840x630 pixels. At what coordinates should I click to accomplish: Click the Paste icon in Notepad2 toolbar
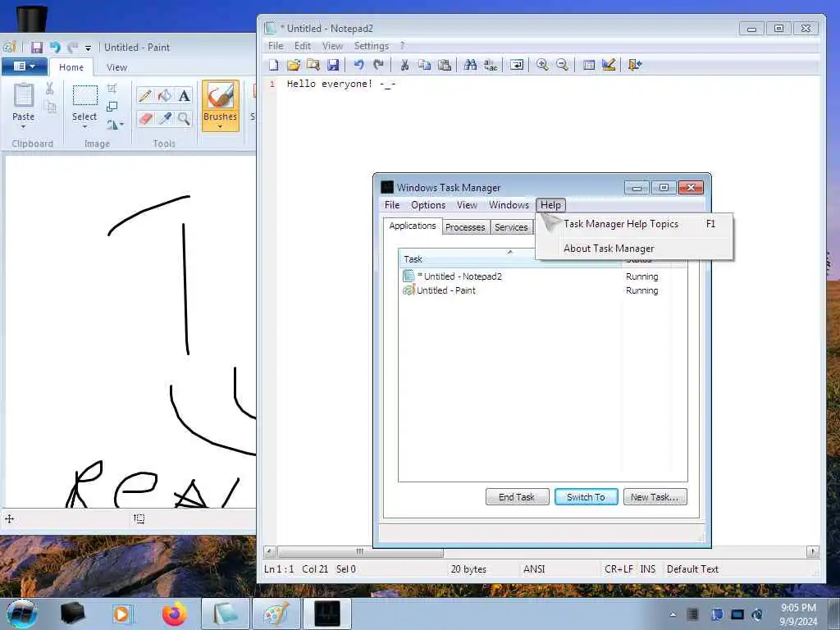click(x=444, y=65)
